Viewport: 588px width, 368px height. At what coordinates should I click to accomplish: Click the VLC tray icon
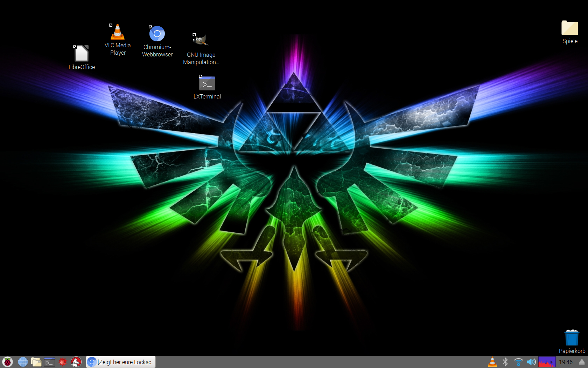[x=492, y=362]
